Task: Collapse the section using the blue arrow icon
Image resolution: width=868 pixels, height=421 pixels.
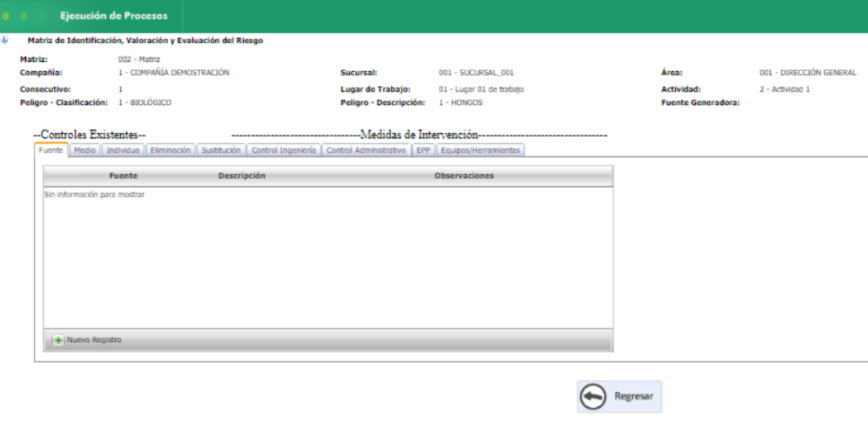Action: [x=5, y=39]
